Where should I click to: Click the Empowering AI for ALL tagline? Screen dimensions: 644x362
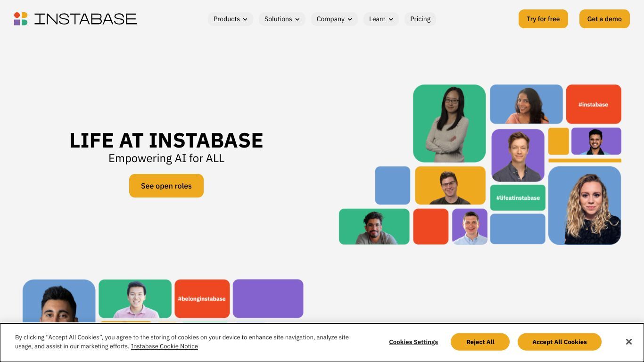166,158
